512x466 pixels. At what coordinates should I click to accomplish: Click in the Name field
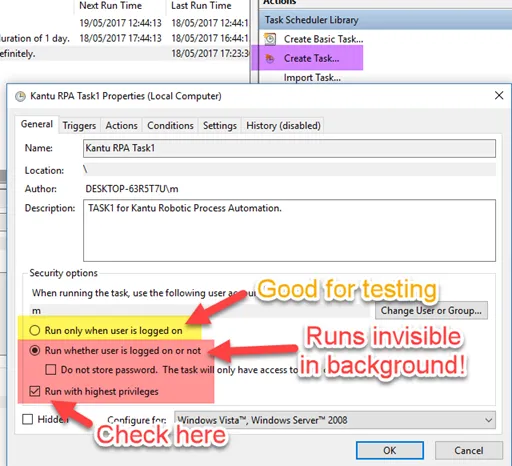(x=289, y=148)
